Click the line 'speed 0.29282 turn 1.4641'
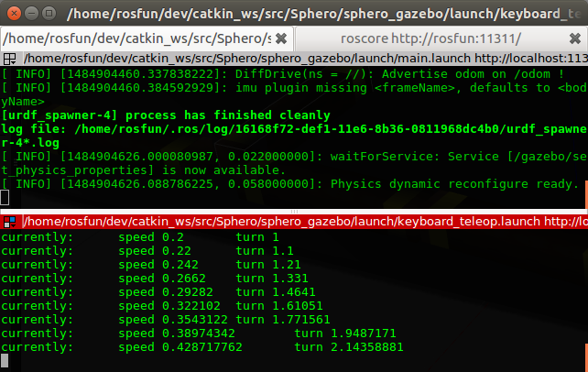The image size is (588, 372). click(158, 292)
